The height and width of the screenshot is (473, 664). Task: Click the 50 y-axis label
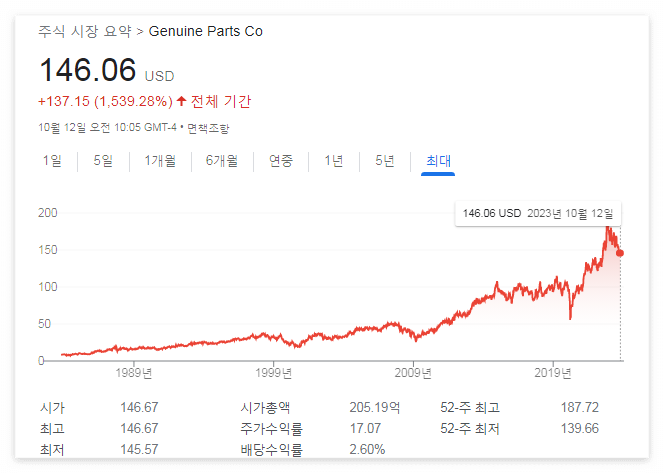click(x=44, y=324)
